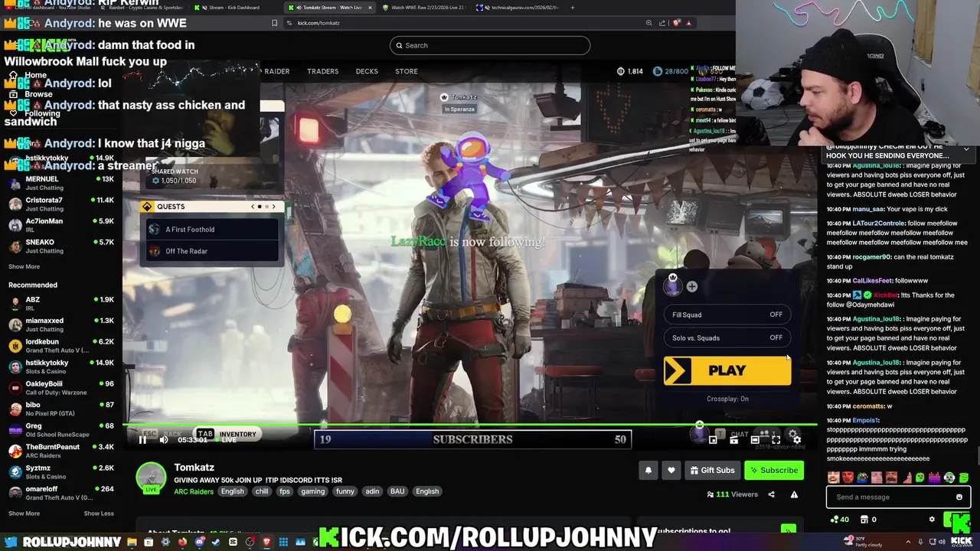980x551 pixels.
Task: Click the Gift Subs button
Action: click(712, 470)
